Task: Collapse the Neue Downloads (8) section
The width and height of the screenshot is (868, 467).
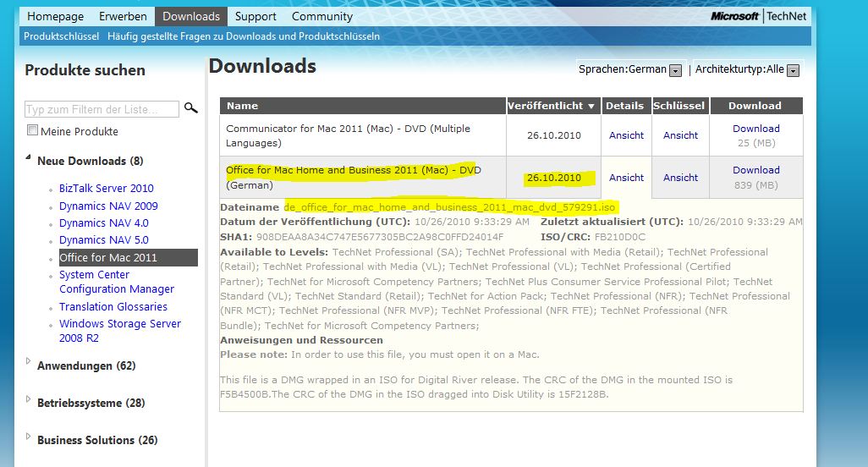Action: (28, 157)
